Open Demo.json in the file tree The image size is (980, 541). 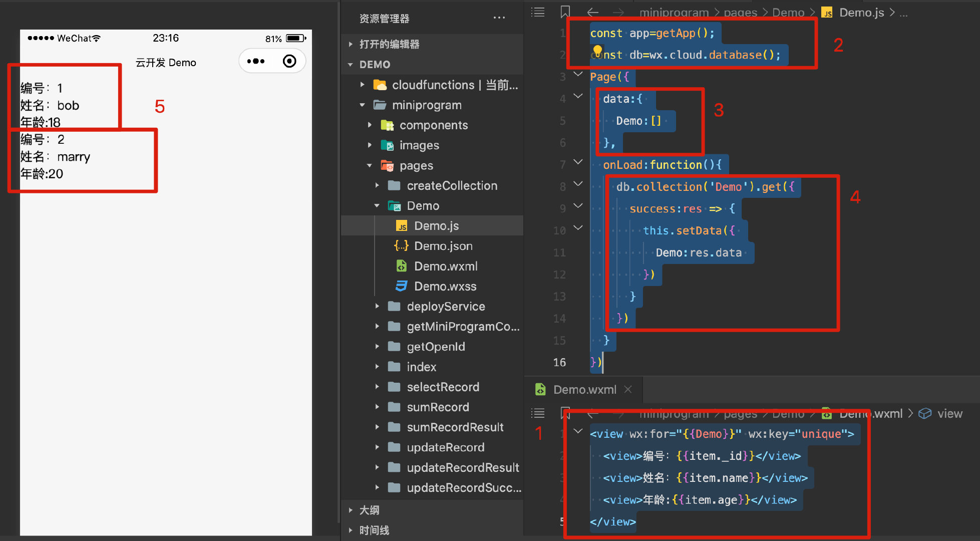point(433,246)
